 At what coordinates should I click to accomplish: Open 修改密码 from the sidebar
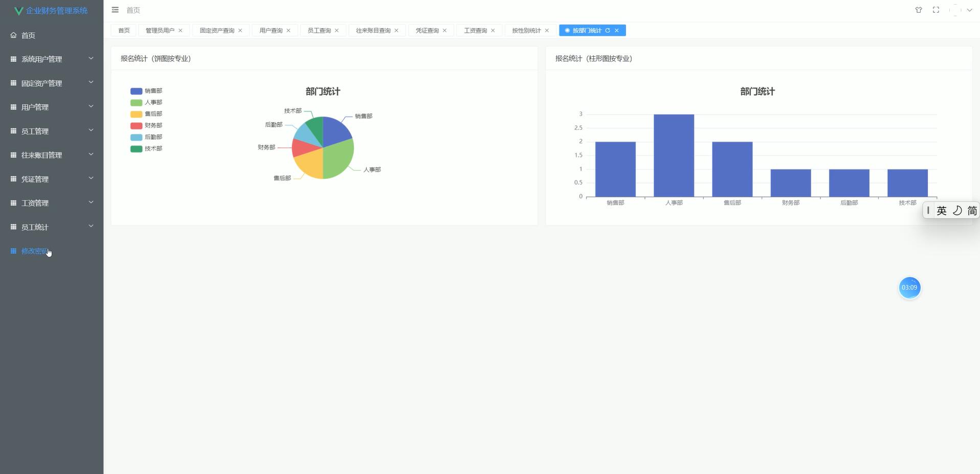[34, 251]
